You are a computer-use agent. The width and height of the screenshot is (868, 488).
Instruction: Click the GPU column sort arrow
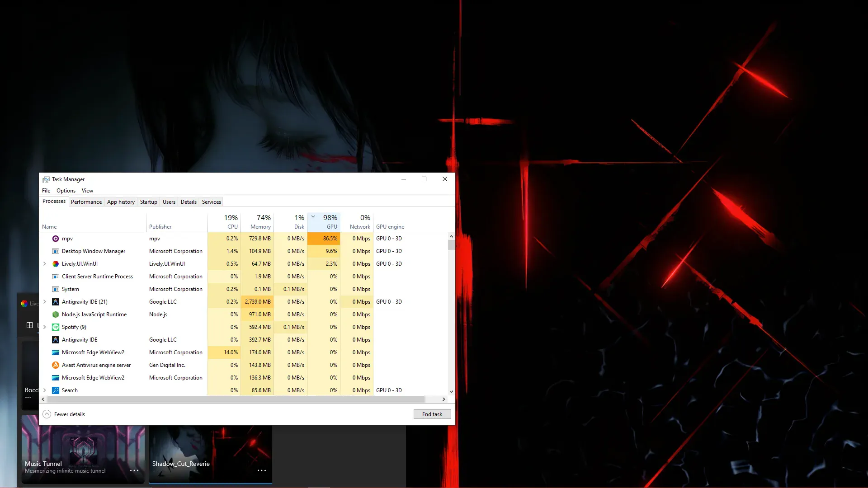tap(313, 216)
